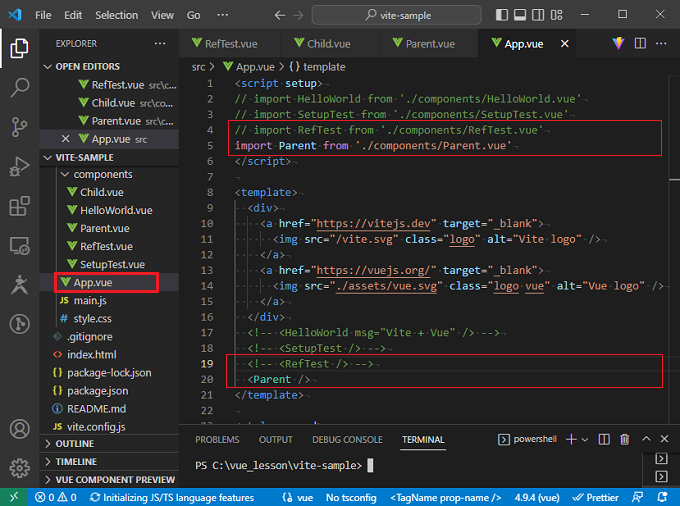Open the Edit menu
Image resolution: width=680 pixels, height=506 pixels.
pyautogui.click(x=73, y=15)
